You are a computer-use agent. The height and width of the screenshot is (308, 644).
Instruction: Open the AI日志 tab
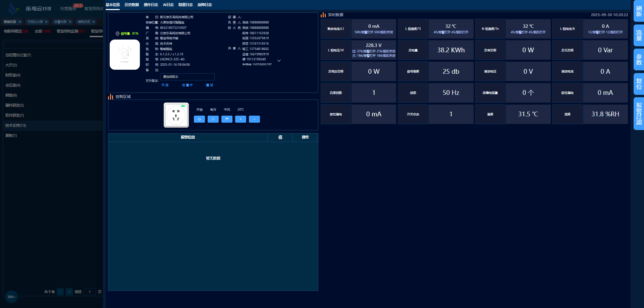point(168,5)
